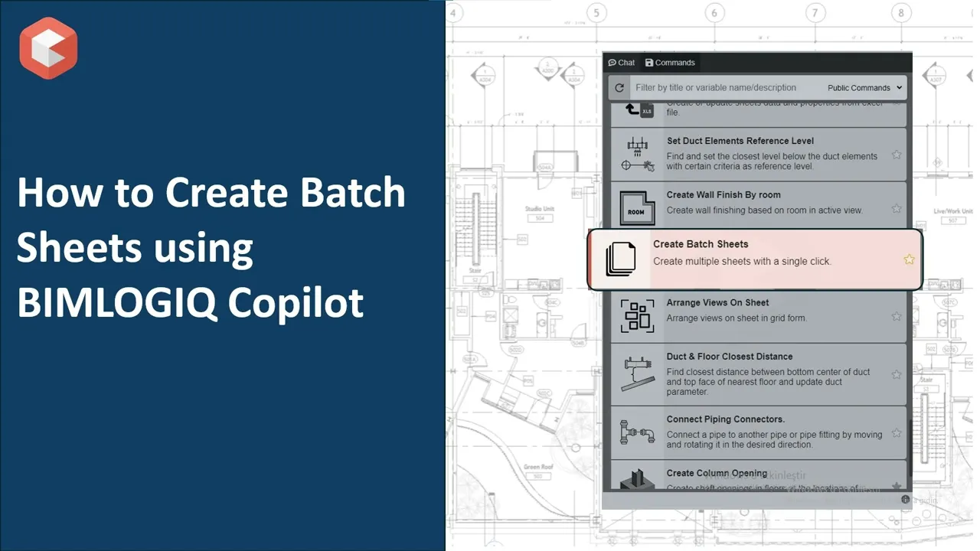Open Create Column Opening command
The image size is (980, 551).
pos(758,476)
